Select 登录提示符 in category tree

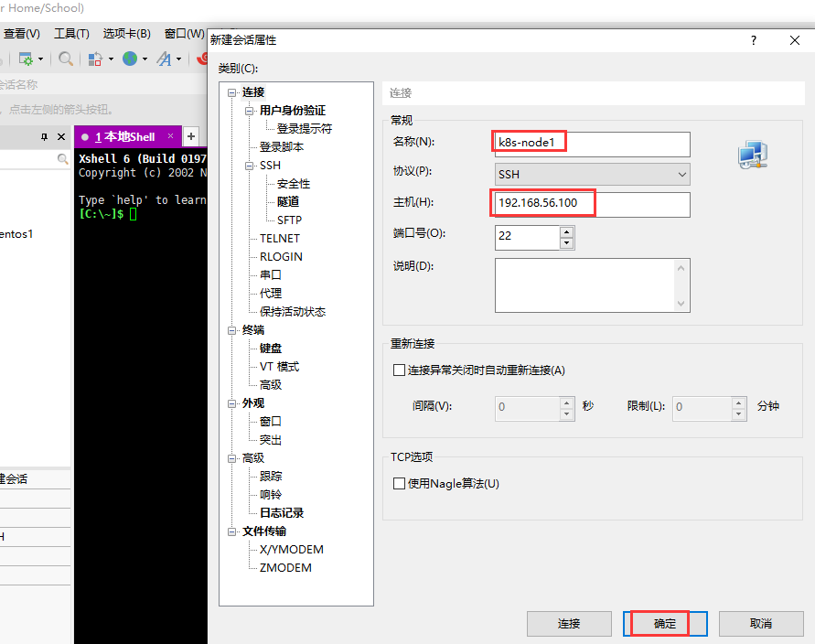[x=304, y=129]
